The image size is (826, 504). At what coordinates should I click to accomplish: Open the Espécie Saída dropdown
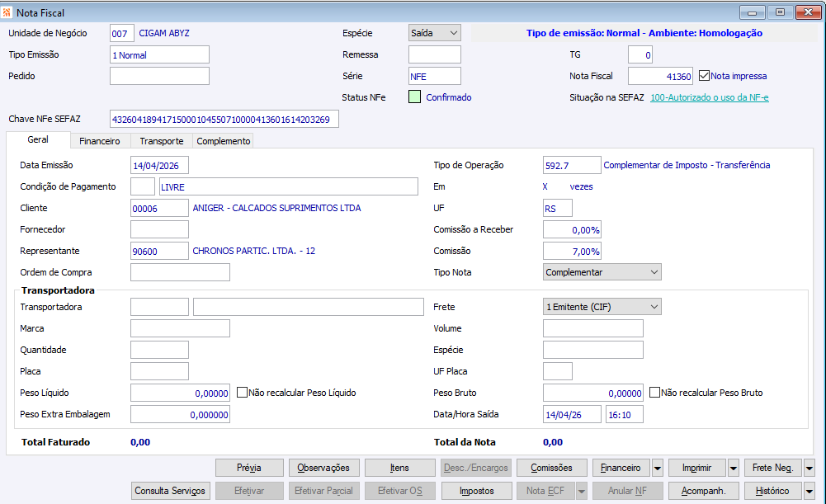pyautogui.click(x=435, y=33)
